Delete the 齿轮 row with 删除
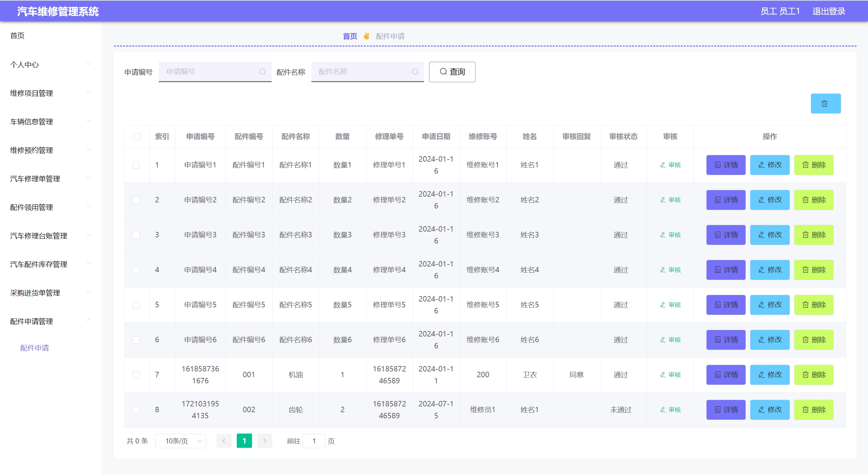This screenshot has height=475, width=868. 813,410
